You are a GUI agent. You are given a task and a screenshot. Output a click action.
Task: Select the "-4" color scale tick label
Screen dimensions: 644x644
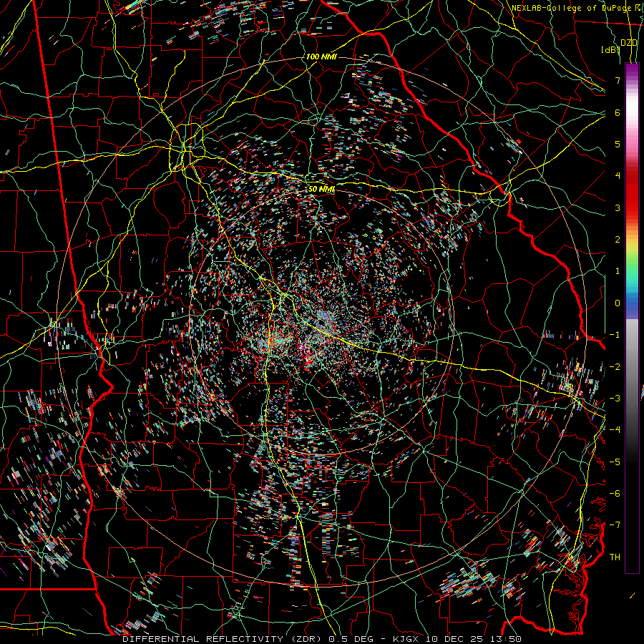615,429
